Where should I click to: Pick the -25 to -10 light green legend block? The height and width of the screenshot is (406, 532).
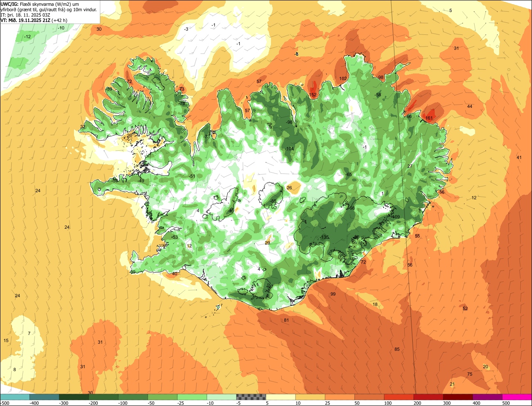pyautogui.click(x=192, y=396)
